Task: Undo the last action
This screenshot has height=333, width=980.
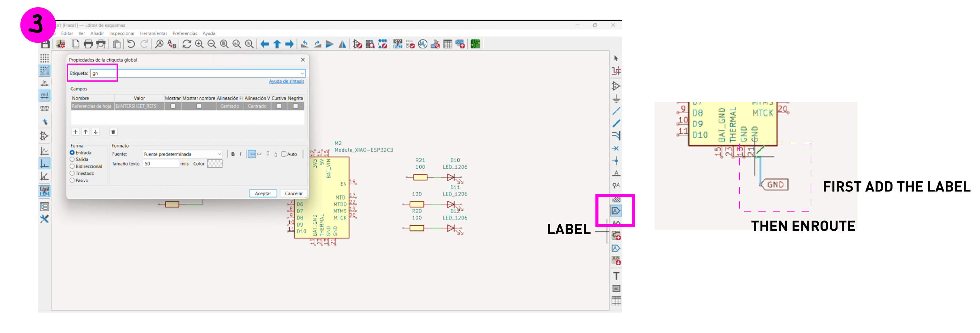Action: click(131, 44)
